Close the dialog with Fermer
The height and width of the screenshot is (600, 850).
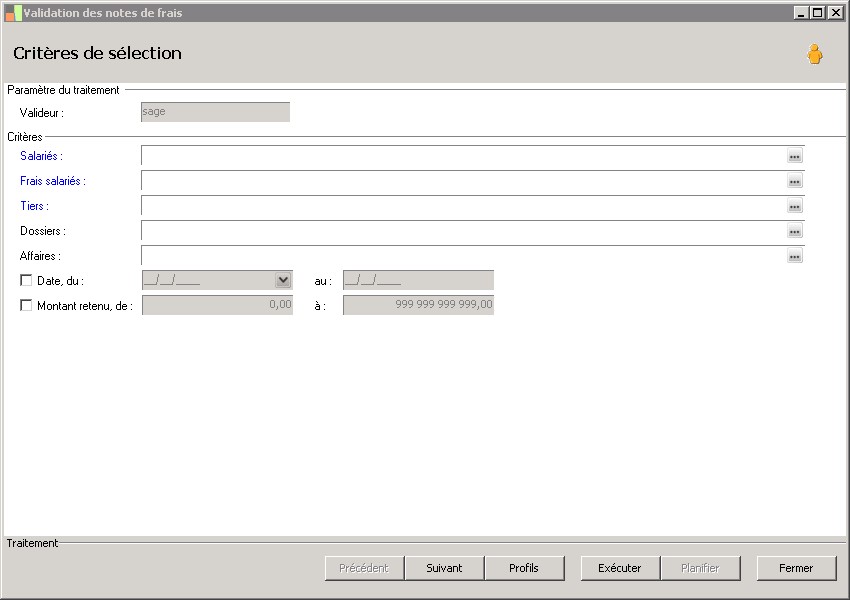pyautogui.click(x=796, y=568)
